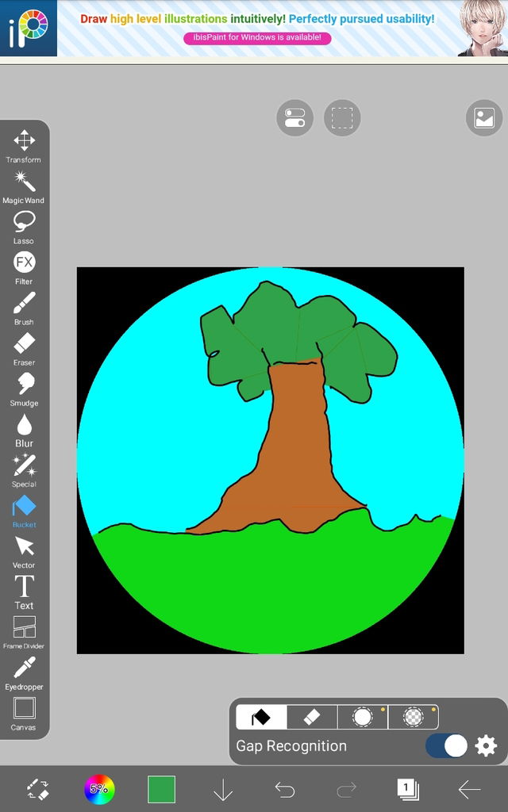
Task: Toggle the Gap Recognition switch
Action: point(446,746)
